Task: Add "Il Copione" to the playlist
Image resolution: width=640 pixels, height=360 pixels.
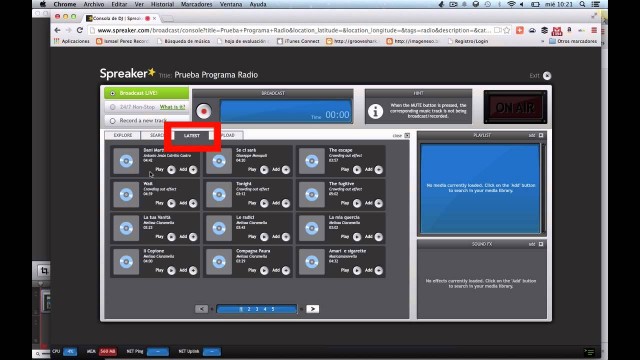Action: tap(193, 270)
